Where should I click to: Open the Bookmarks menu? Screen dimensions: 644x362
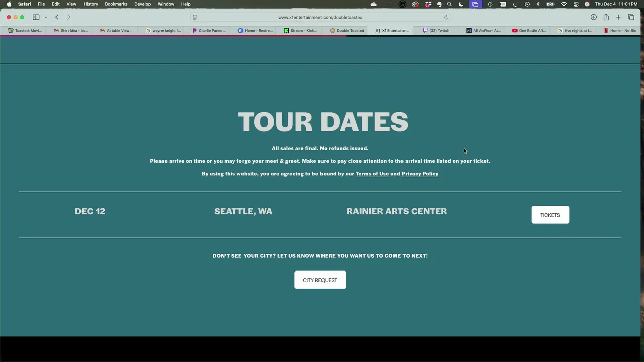(116, 4)
